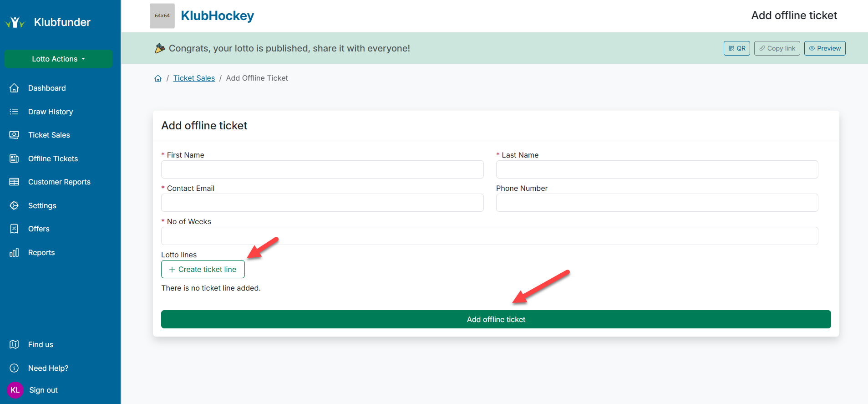Viewport: 868px width, 404px height.
Task: Open the Dashboard menu item
Action: (x=47, y=88)
